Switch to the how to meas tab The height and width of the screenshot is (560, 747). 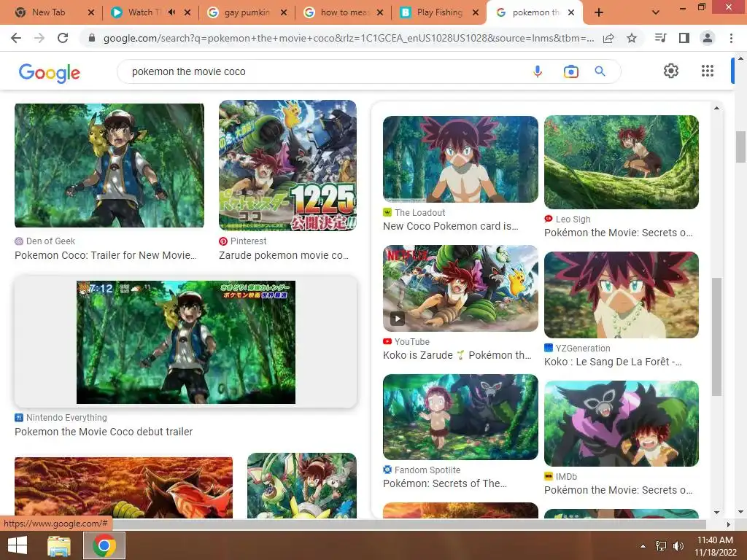pos(344,12)
